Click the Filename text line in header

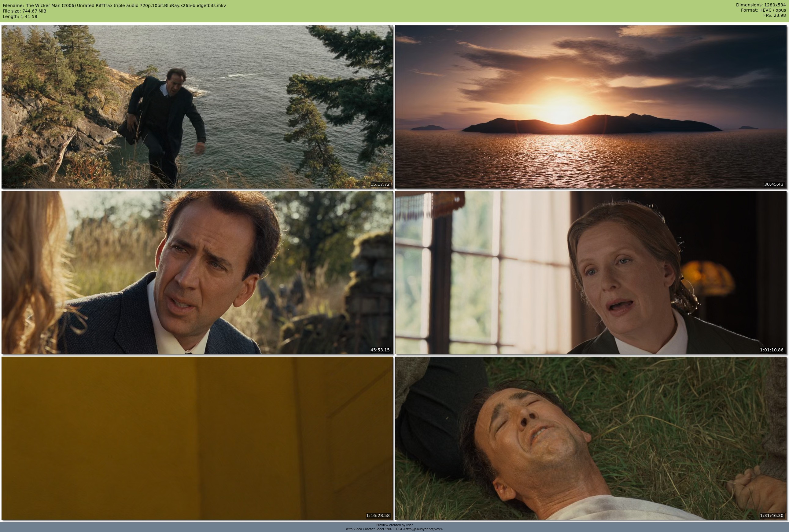point(114,6)
